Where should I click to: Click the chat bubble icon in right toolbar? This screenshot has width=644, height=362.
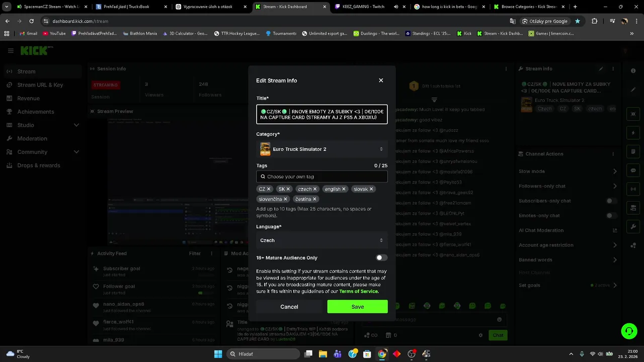(x=633, y=170)
